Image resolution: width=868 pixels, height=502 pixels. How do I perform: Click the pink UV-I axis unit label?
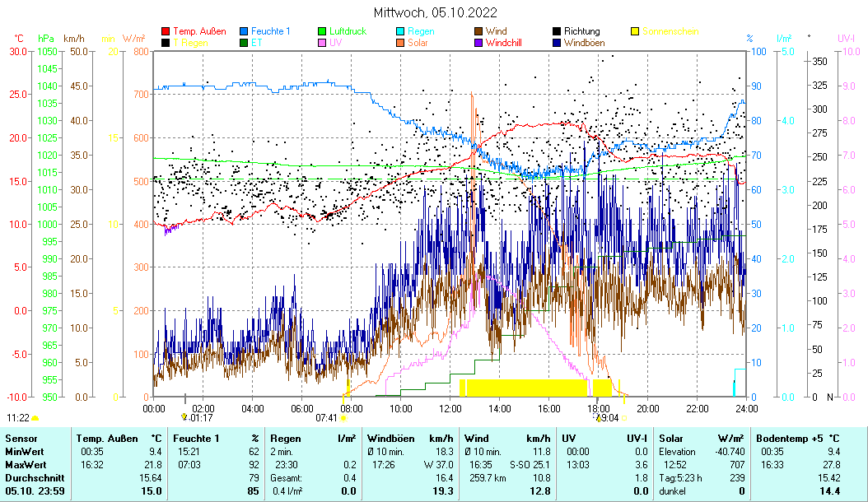click(846, 38)
